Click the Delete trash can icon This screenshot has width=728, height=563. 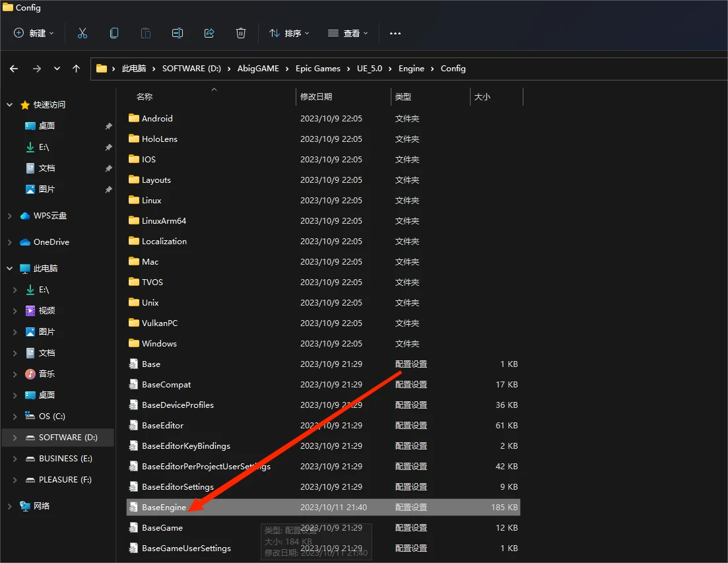pyautogui.click(x=240, y=33)
